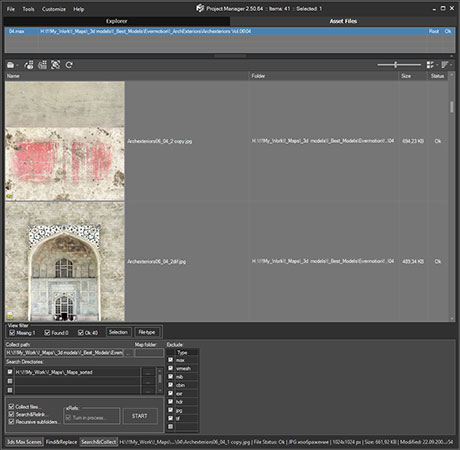Browse for collect path with '...' button
460x450 pixels.
[129, 353]
